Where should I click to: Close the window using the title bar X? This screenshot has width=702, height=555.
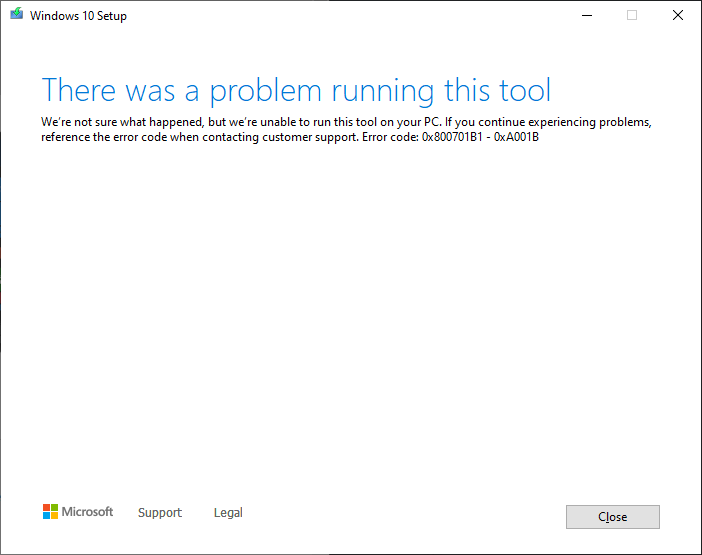(x=678, y=15)
